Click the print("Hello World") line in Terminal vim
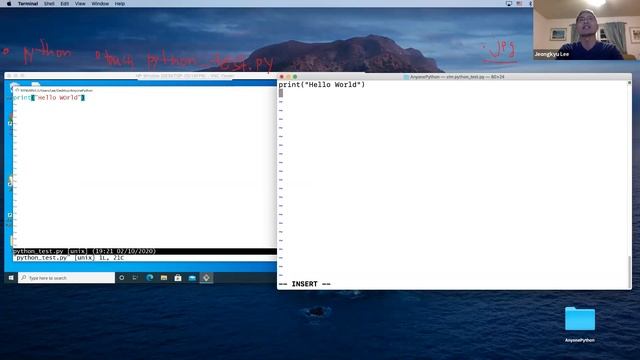 tap(322, 84)
